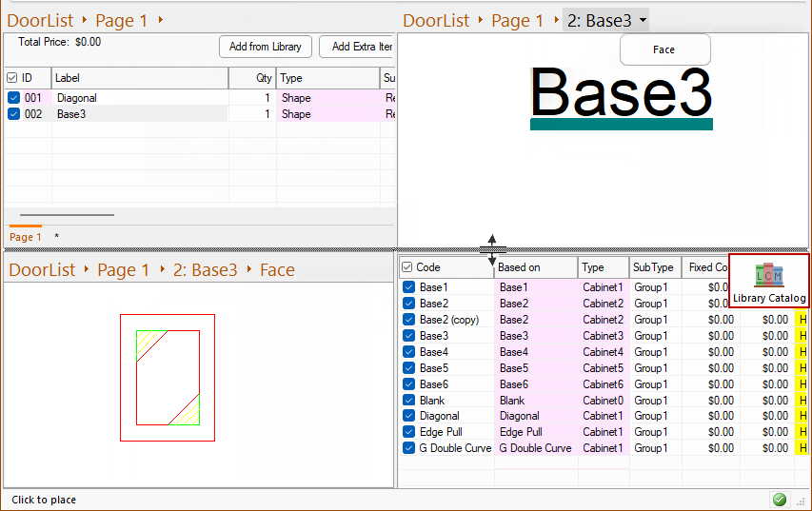812x511 pixels.
Task: Click the Add from Library button
Action: 266,47
